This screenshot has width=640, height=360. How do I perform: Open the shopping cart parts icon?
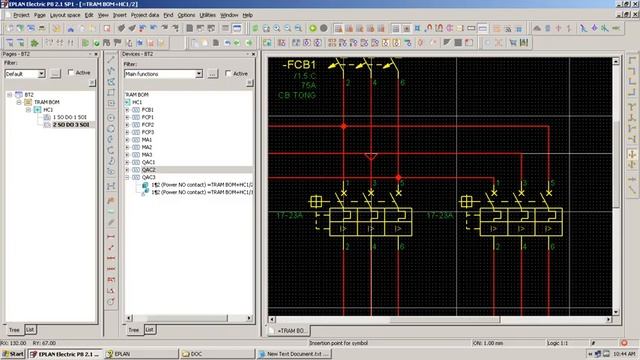click(x=513, y=42)
